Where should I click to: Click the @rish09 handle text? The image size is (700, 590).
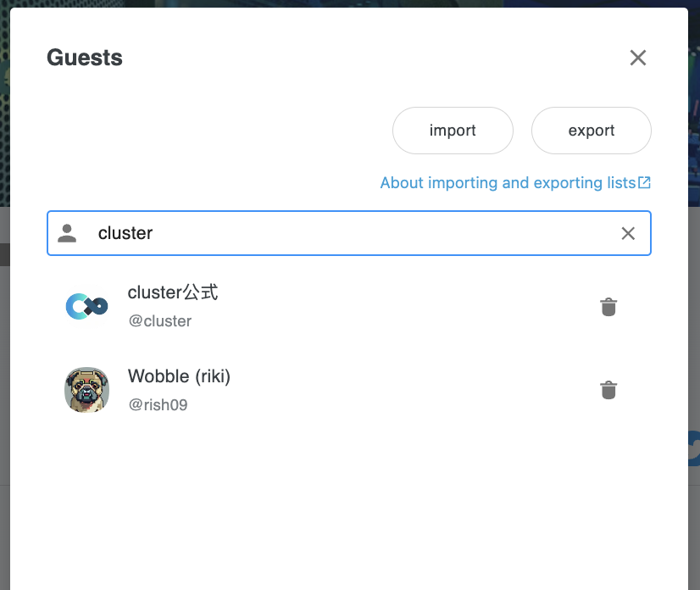158,404
